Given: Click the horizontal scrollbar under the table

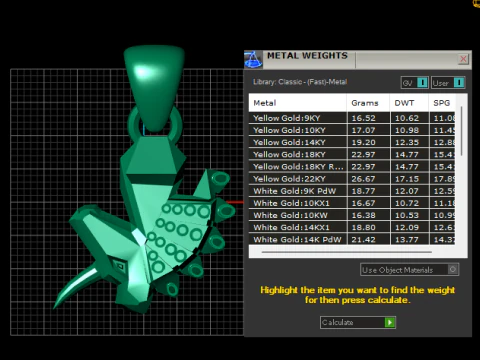Looking at the screenshot, I should pos(347,252).
